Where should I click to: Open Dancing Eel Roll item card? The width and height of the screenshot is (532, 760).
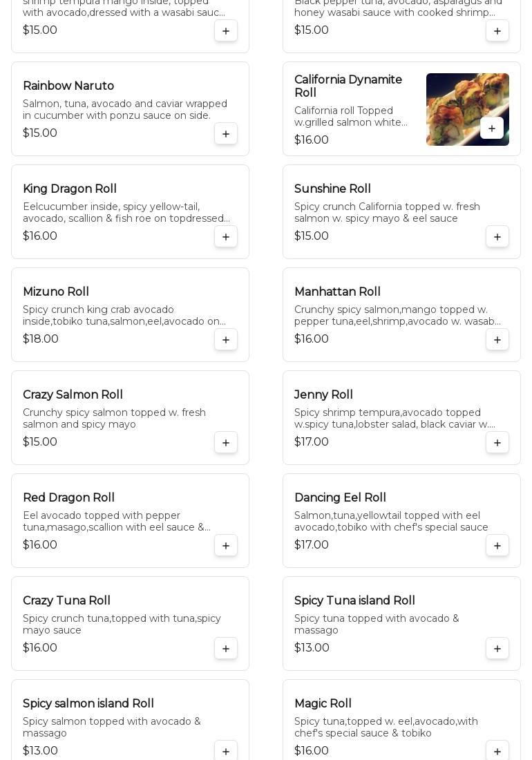pos(401,520)
